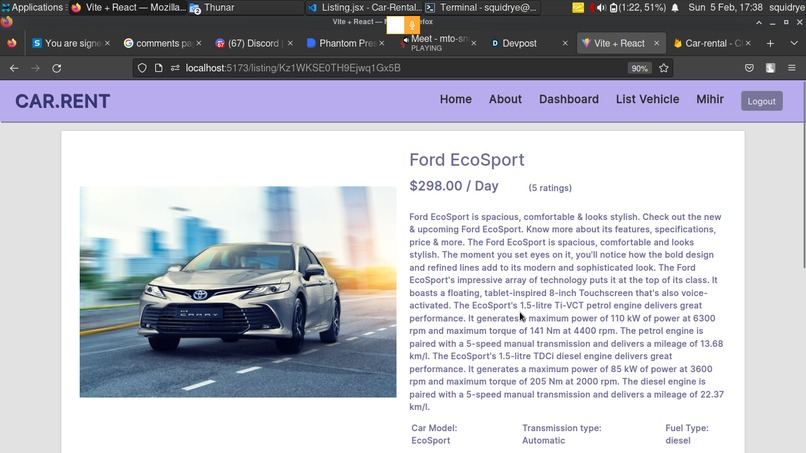
Task: Click the page vertical scrollbar
Action: (x=803, y=175)
